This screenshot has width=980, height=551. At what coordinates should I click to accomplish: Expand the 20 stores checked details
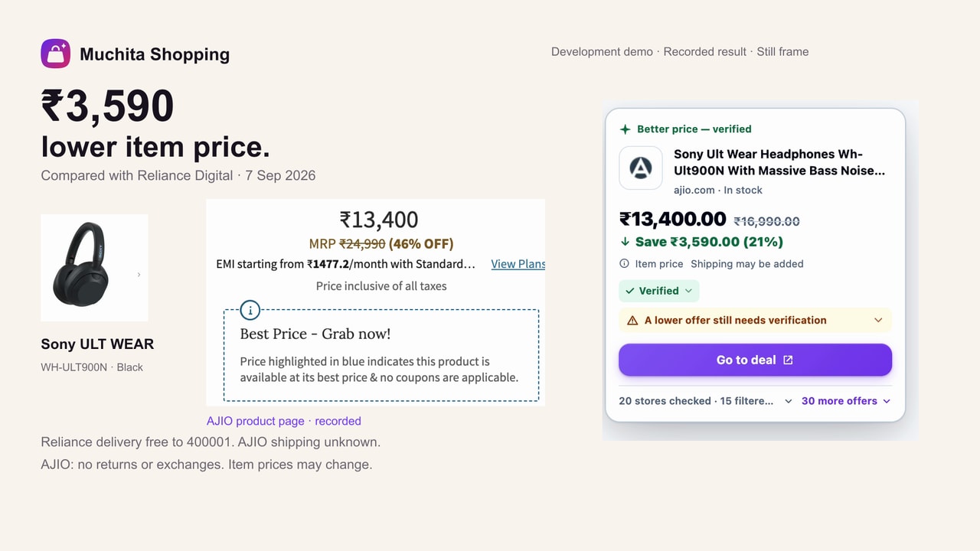(x=705, y=401)
